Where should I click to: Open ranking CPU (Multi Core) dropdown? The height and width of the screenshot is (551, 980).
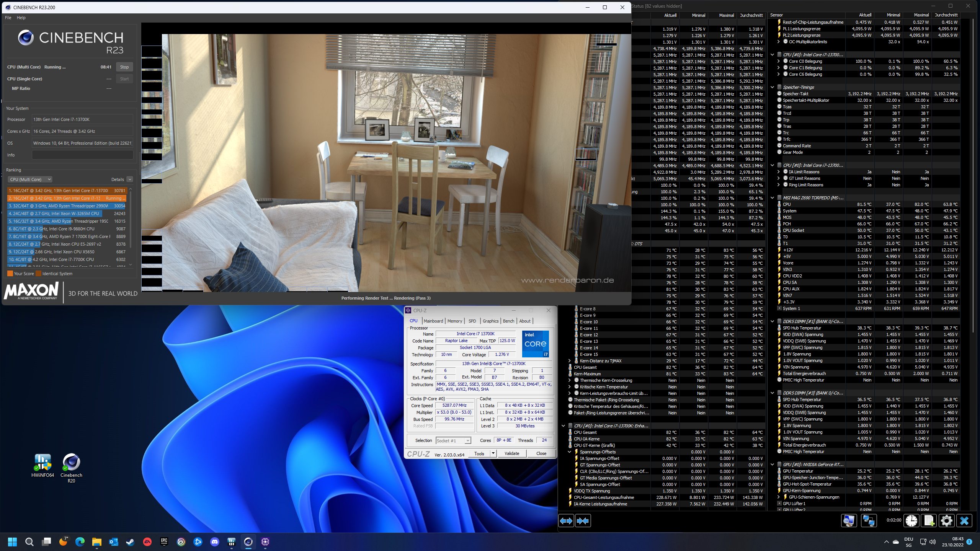click(x=31, y=179)
